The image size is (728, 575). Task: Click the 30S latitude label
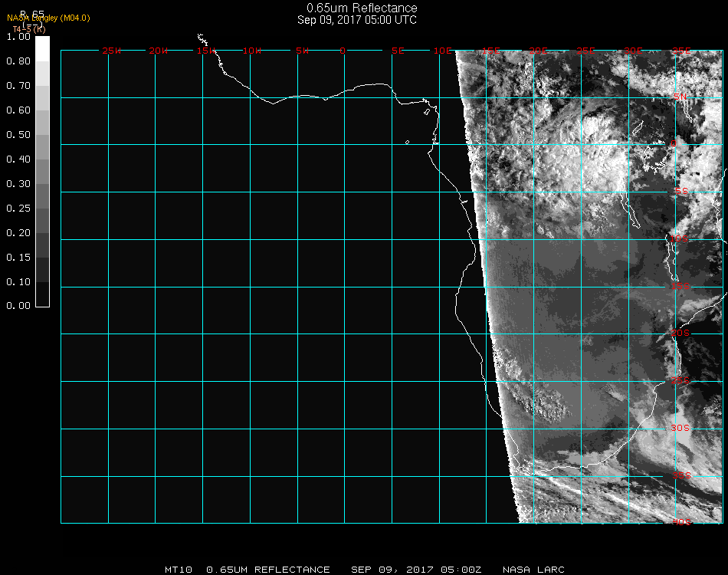680,428
